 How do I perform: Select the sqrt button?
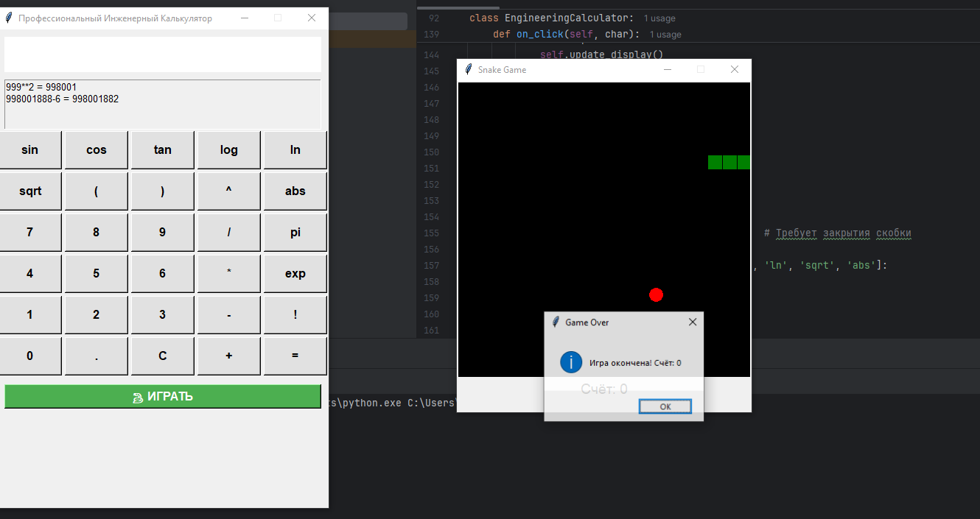tap(29, 191)
